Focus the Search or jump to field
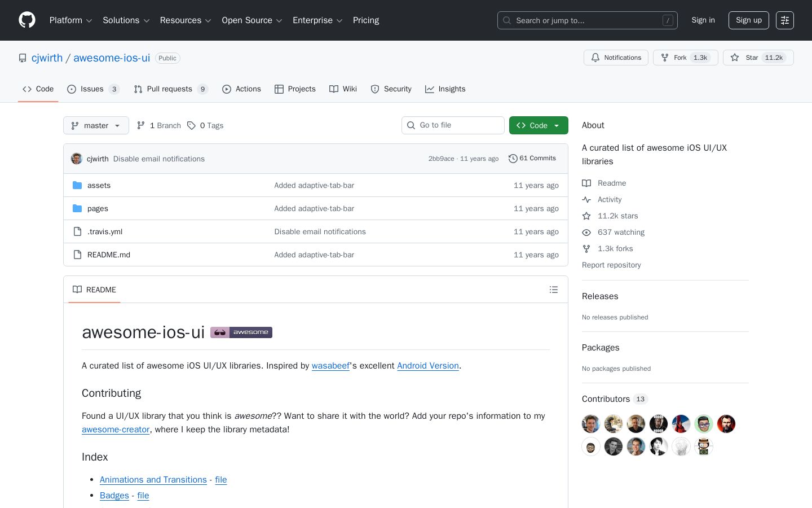The height and width of the screenshot is (508, 812). coord(588,20)
